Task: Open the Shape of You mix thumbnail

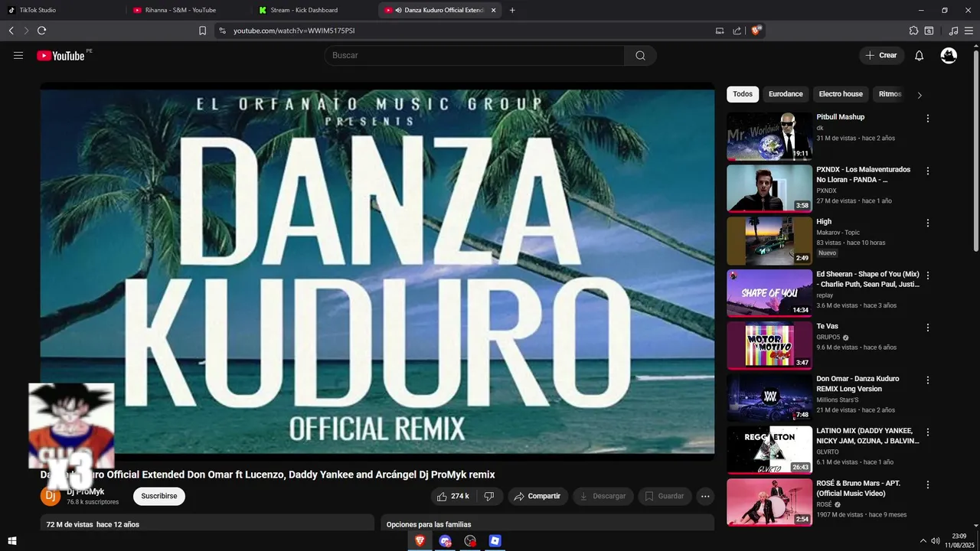Action: point(769,293)
